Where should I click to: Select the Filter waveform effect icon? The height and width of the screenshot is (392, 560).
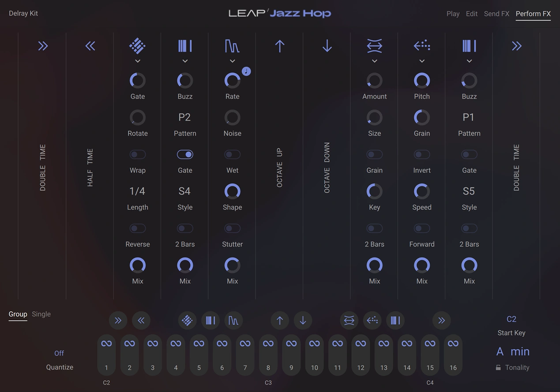pyautogui.click(x=232, y=45)
